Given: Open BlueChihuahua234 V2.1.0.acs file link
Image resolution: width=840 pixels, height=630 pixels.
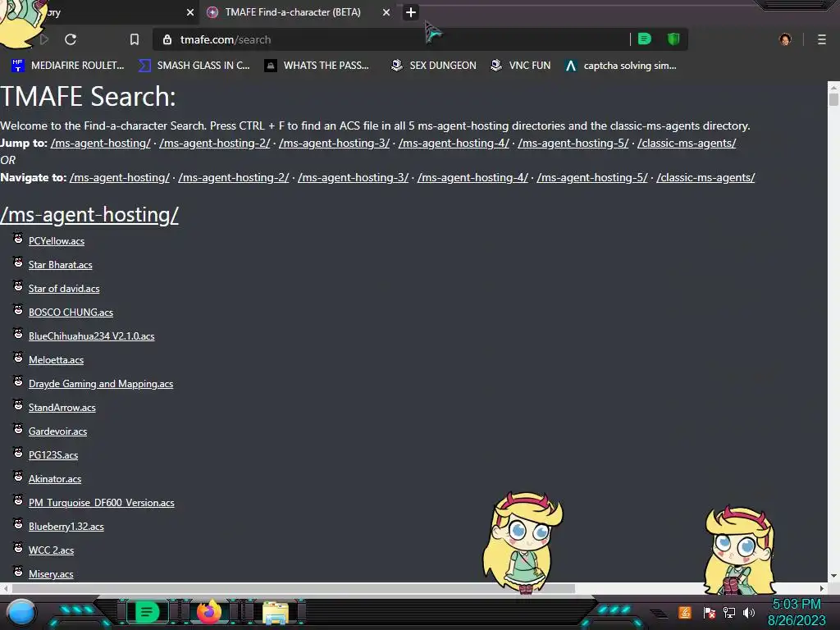Looking at the screenshot, I should click(92, 336).
